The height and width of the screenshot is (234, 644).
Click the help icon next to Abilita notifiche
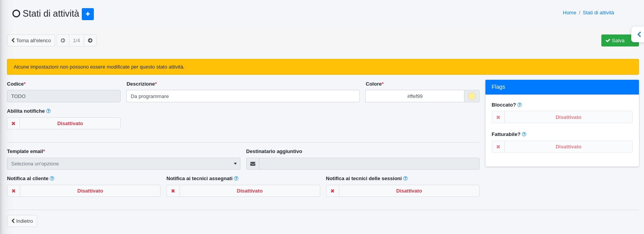click(x=48, y=111)
